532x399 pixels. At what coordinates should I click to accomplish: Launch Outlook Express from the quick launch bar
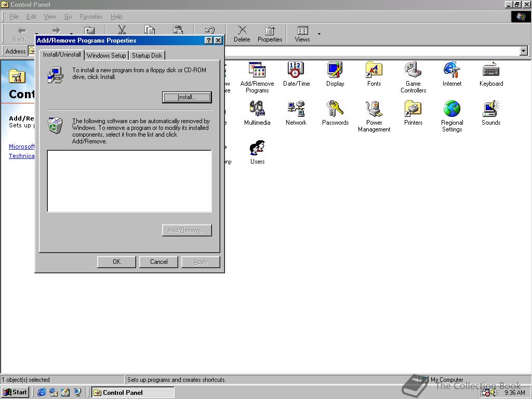coord(54,392)
